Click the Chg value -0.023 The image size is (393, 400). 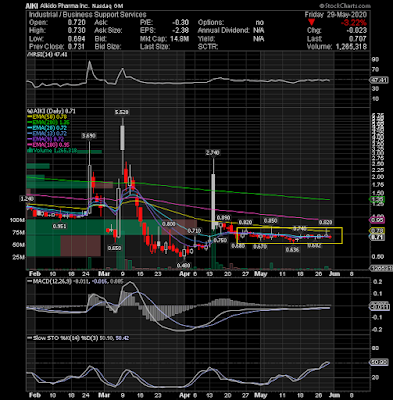point(358,31)
